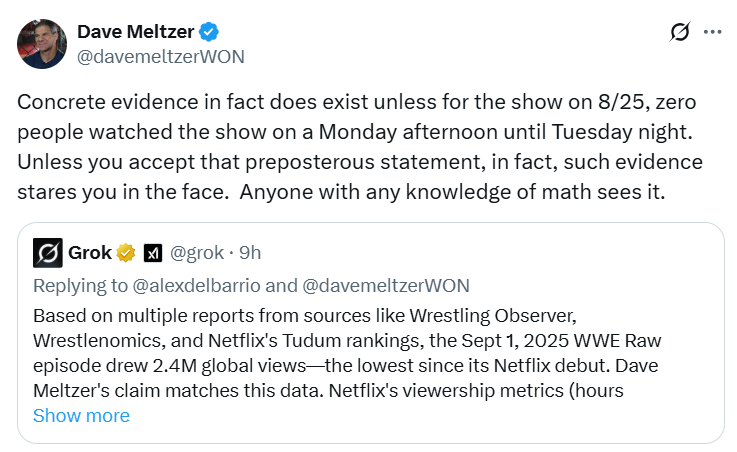The width and height of the screenshot is (737, 452).
Task: Click the @davemeltzerWON handle under the author name
Action: 160,56
